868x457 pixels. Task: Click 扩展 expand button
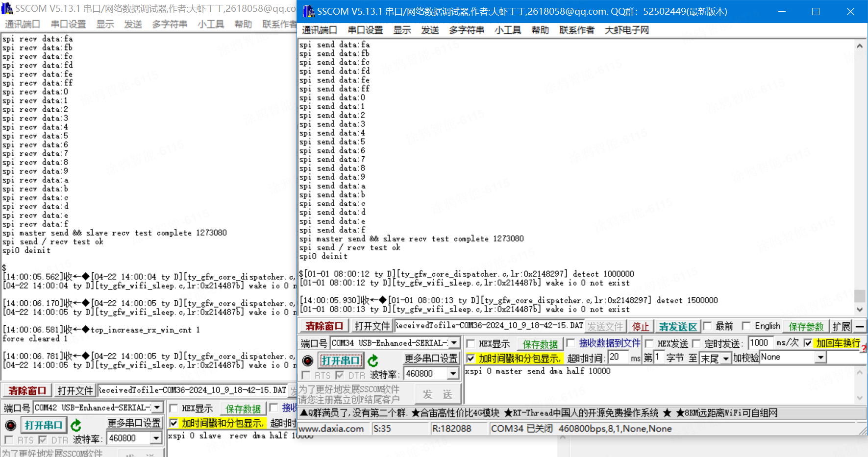[842, 326]
